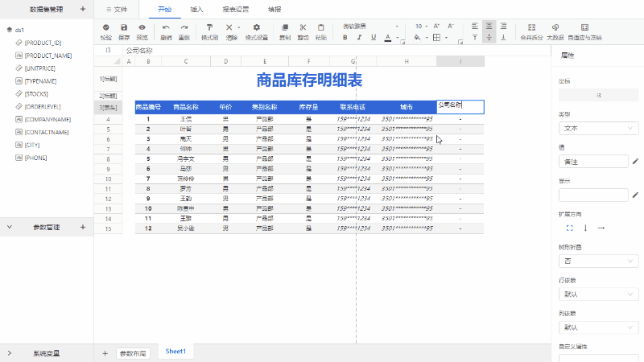Image resolution: width=644 pixels, height=362 pixels.
Task: Align text to bottom
Action: tap(503, 37)
